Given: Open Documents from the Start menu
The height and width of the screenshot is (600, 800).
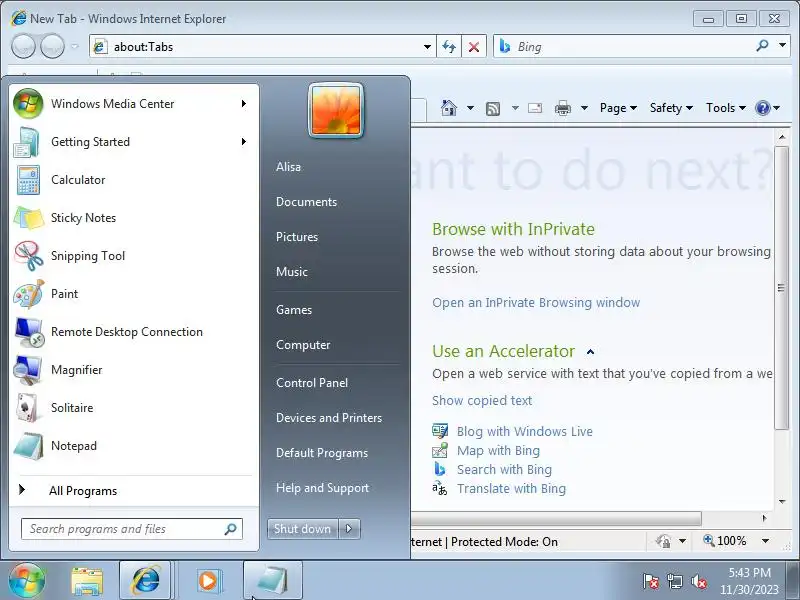Looking at the screenshot, I should (x=306, y=202).
